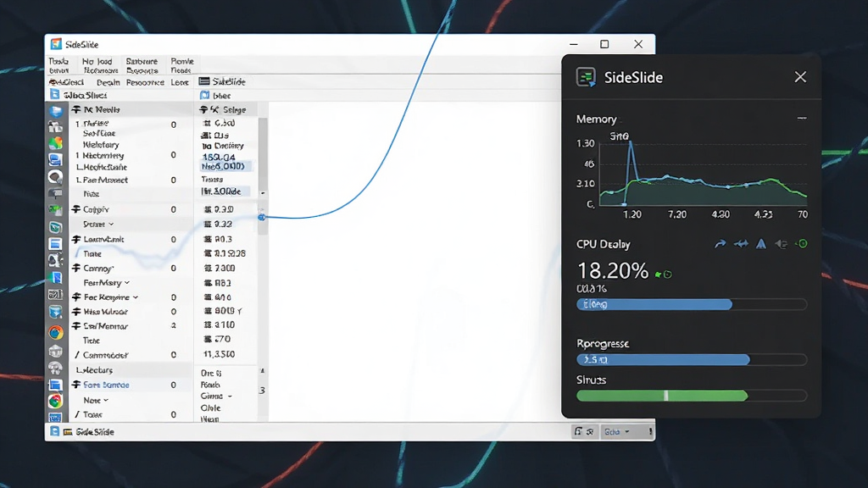Select the highlighted 'Nie6.0I0D' value

226,167
